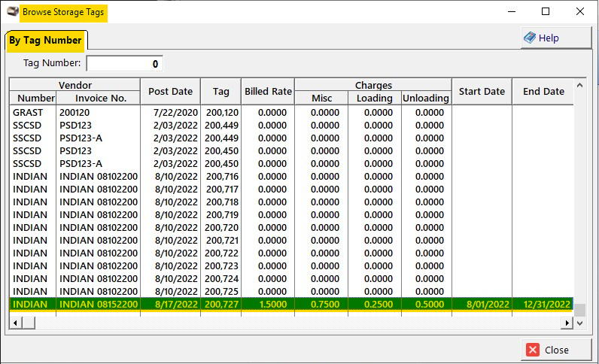Select tag 200,725 row
The image size is (599, 364).
291,292
